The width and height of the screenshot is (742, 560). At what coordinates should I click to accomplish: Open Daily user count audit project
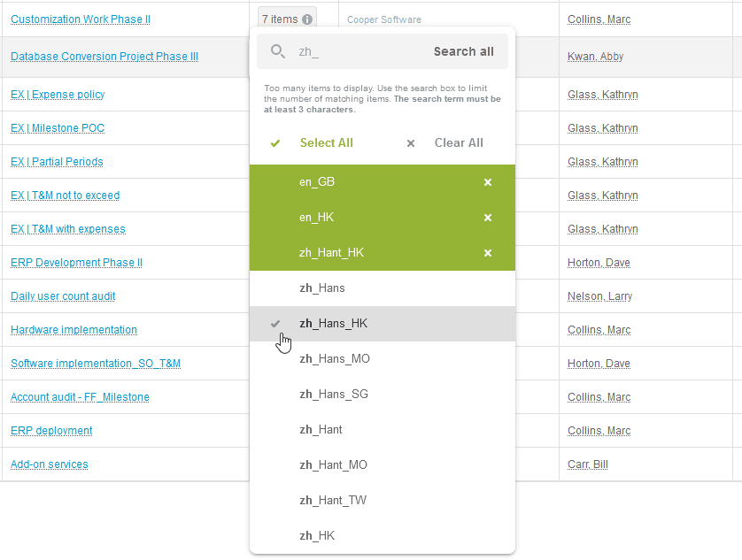(63, 296)
